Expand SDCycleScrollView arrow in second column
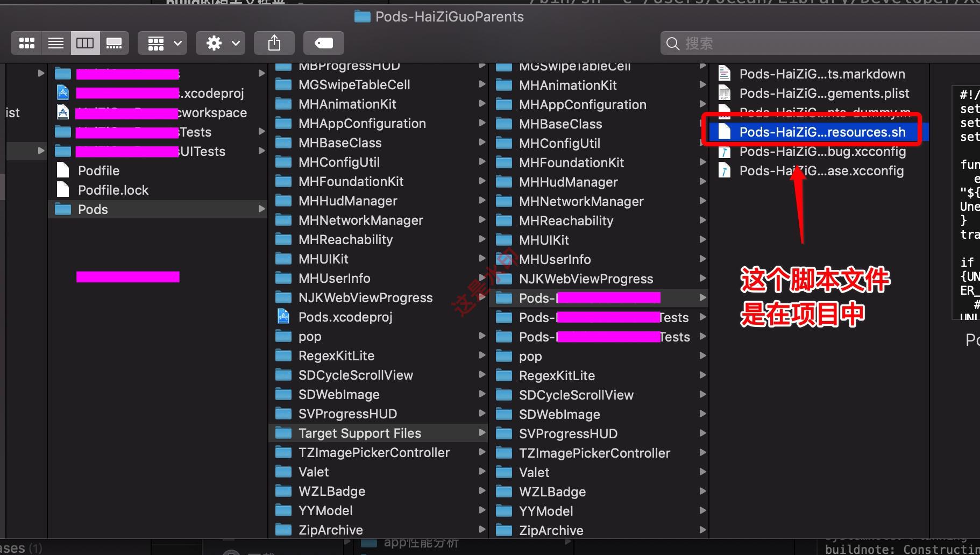 pos(482,375)
